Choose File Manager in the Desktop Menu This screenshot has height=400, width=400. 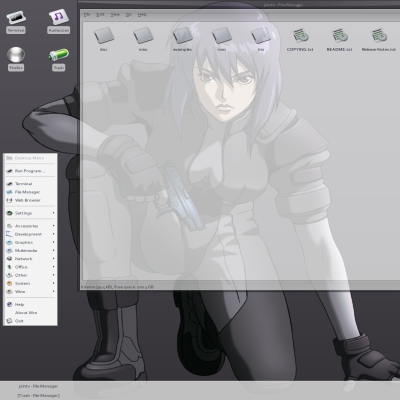coord(30,192)
